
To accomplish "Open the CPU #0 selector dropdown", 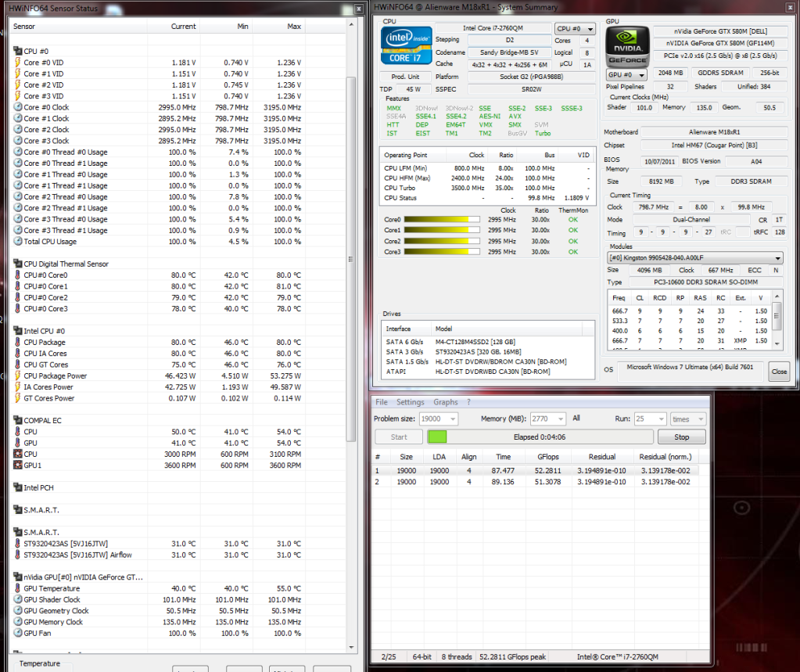I will (575, 29).
